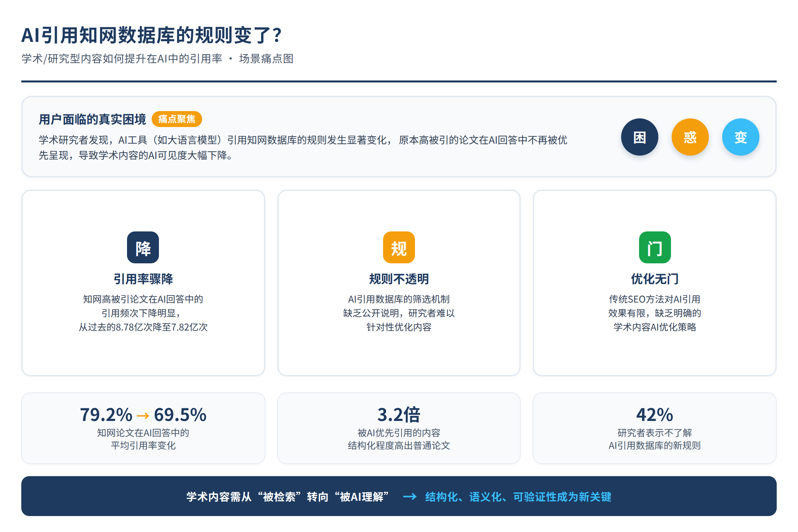Click the orange arrow between 79.2% and 69.5%

coord(143,416)
